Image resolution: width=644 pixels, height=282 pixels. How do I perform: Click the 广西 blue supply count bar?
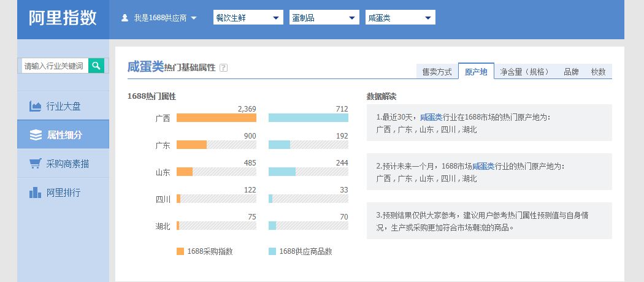pos(309,118)
